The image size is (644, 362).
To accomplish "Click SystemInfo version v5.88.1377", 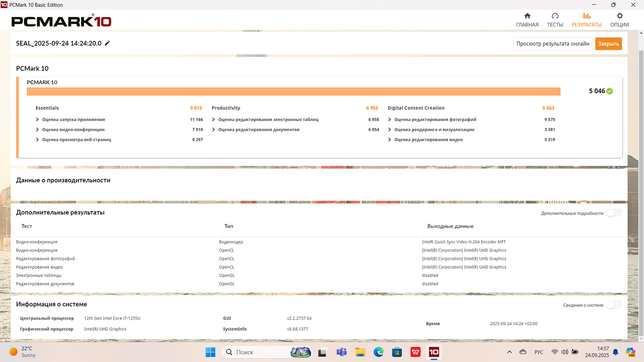I will pyautogui.click(x=297, y=329).
